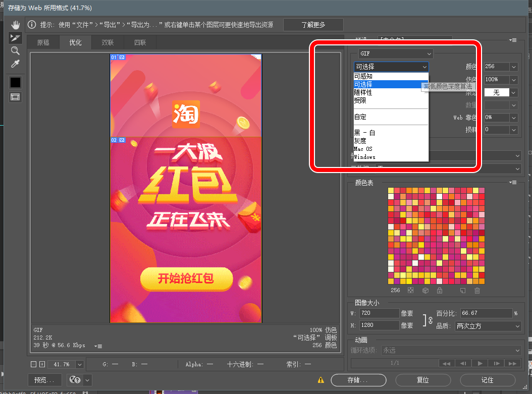Choose 可感知 from the algorithm list
This screenshot has height=394, width=532.
(391, 76)
